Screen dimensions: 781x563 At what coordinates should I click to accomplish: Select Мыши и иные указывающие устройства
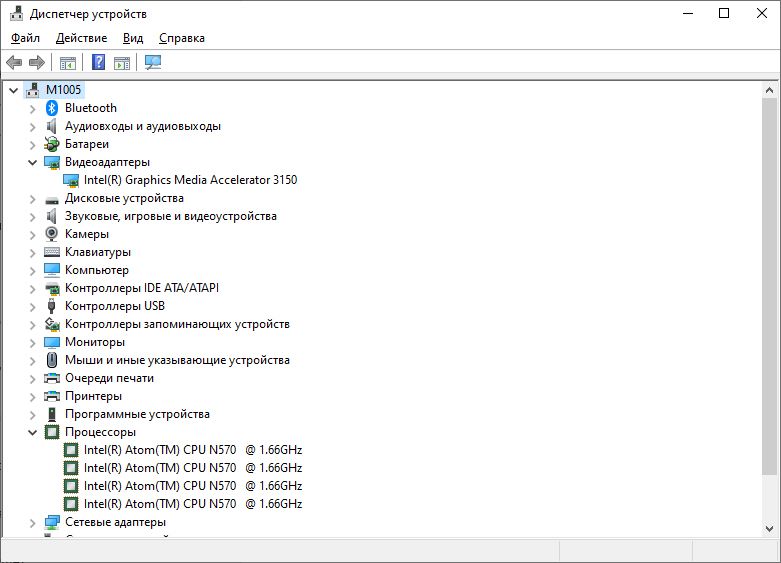[177, 360]
